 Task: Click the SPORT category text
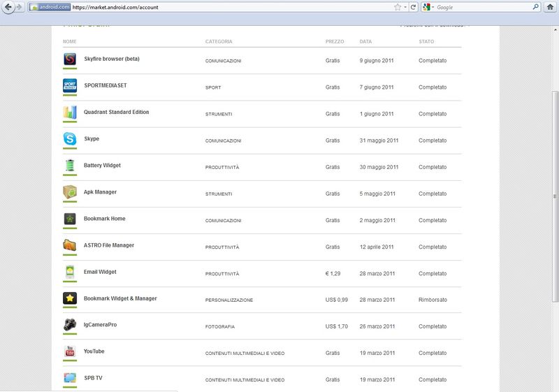[213, 87]
